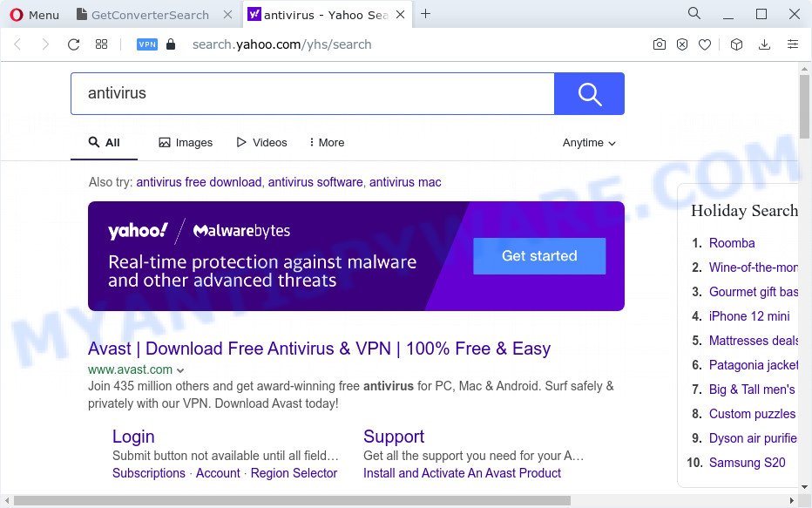
Task: Open the Speed Dial start page icon
Action: coord(101,44)
